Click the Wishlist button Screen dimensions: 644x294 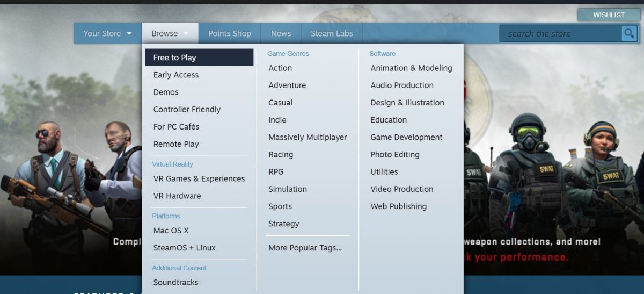609,15
